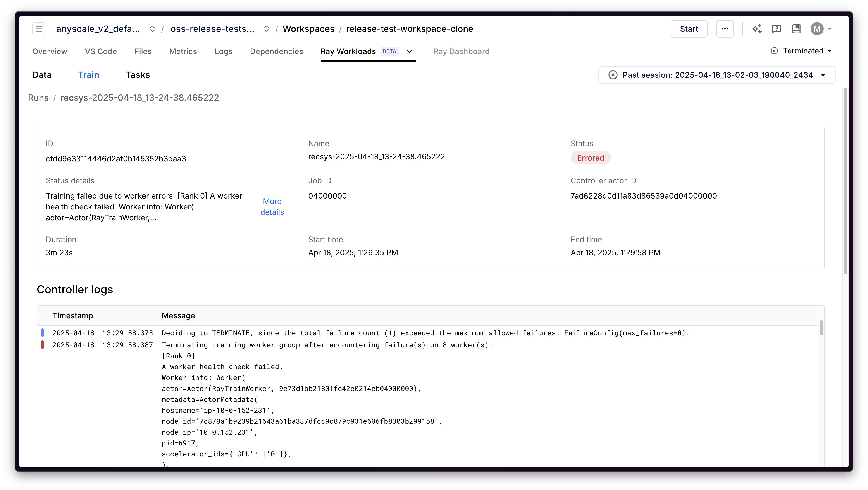Click the controller logs scrollbar thumb

click(821, 328)
